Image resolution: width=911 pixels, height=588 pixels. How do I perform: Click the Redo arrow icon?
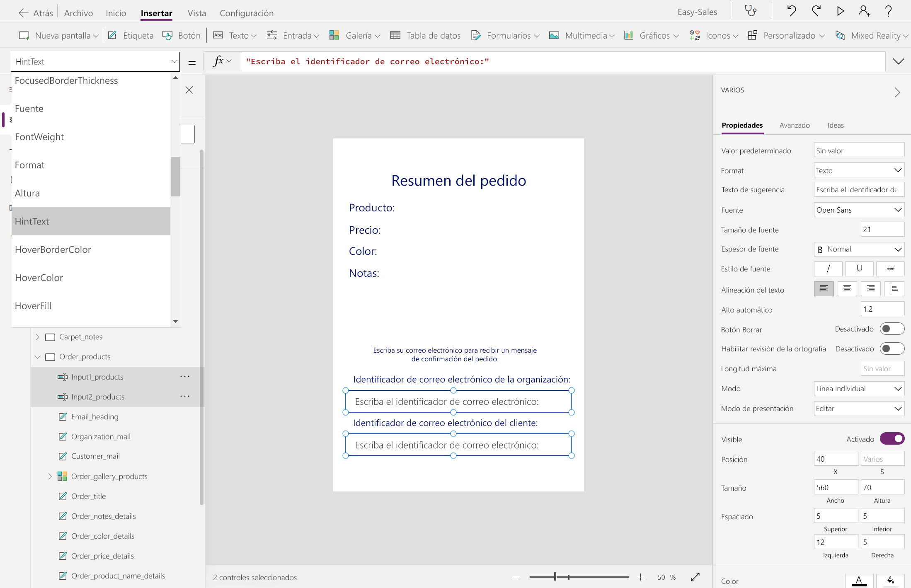click(x=816, y=11)
